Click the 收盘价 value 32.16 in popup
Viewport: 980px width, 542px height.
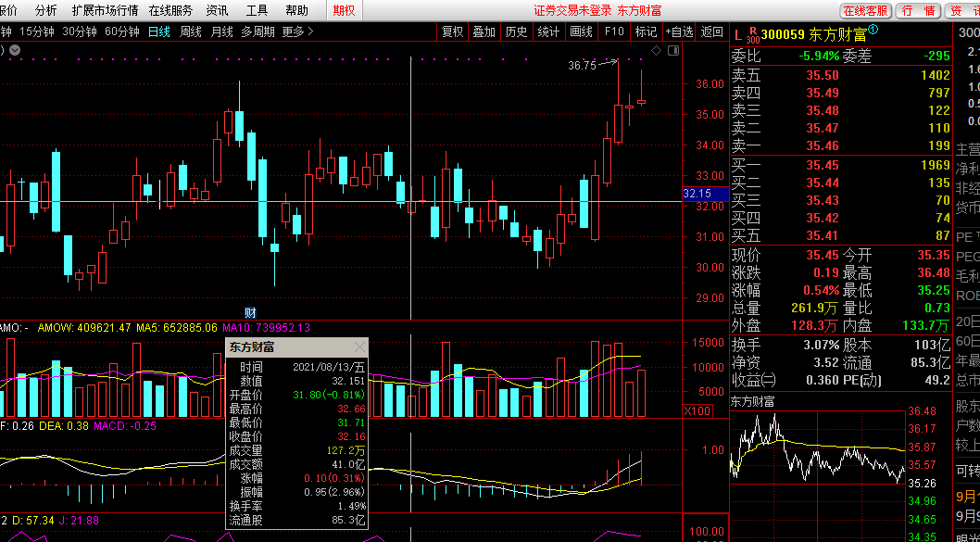point(351,436)
